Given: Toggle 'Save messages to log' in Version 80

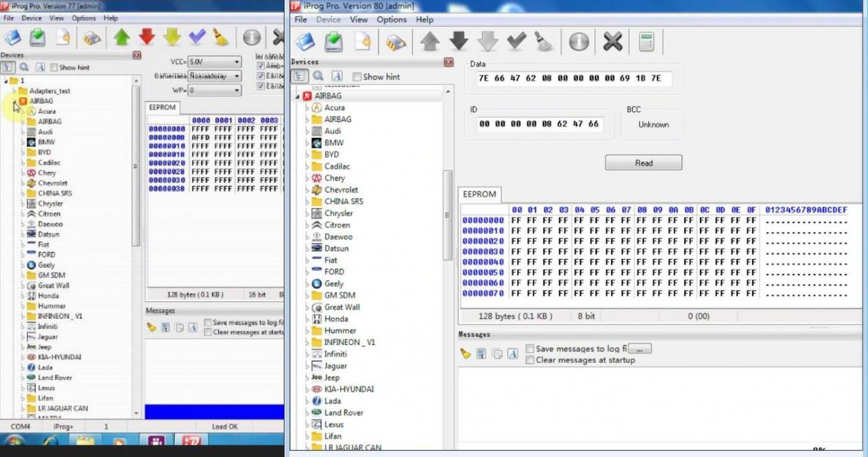Looking at the screenshot, I should pyautogui.click(x=530, y=349).
